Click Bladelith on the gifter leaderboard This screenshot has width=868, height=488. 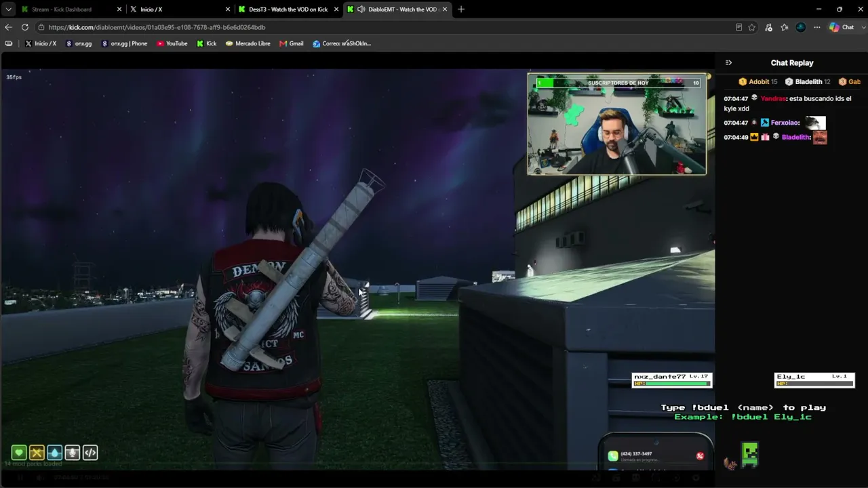click(808, 82)
